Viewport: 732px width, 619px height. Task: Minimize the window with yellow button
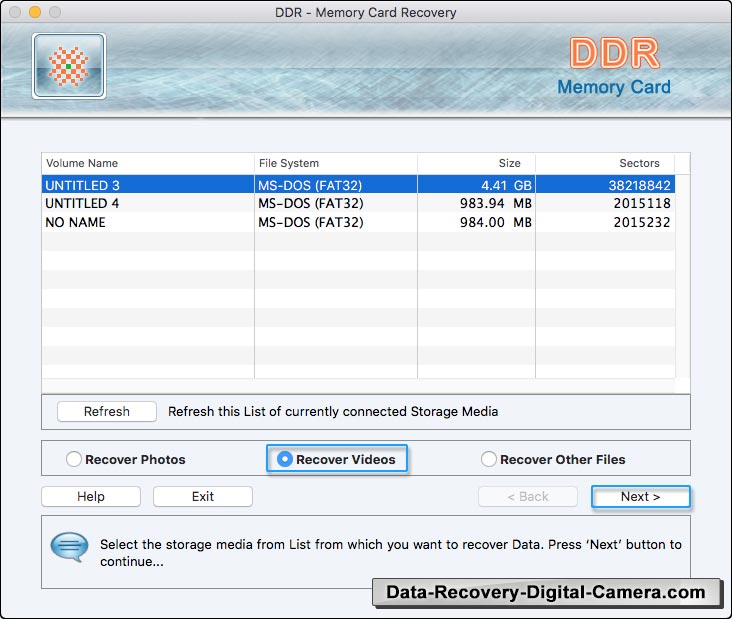[35, 12]
